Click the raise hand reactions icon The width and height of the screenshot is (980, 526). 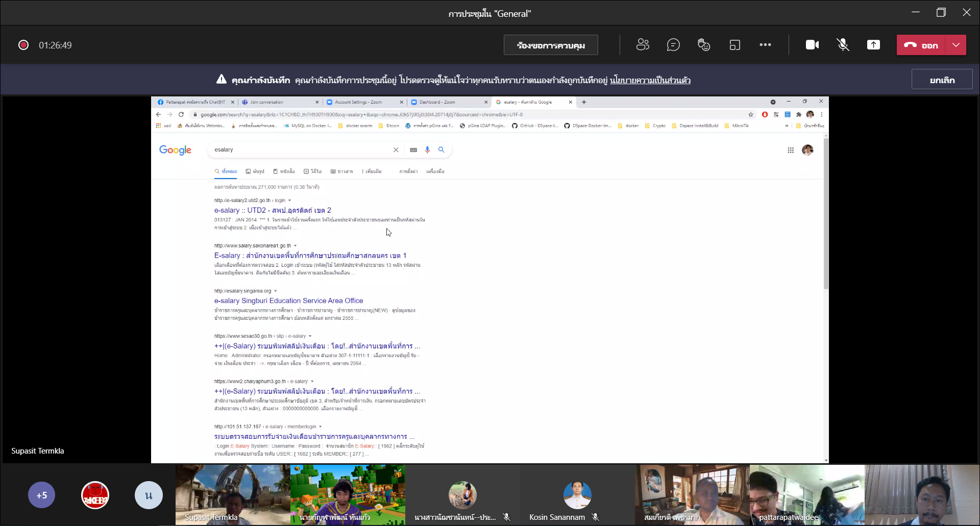tap(704, 45)
